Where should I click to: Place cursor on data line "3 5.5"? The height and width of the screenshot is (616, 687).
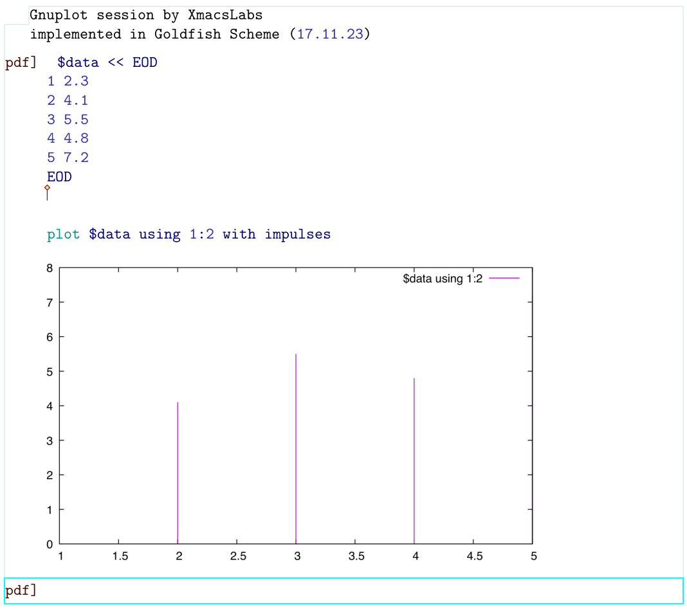pos(68,120)
